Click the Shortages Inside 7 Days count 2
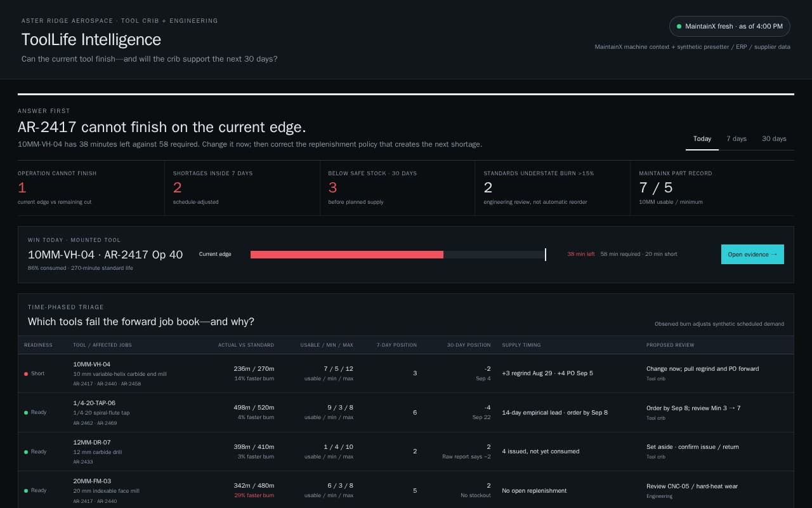Image resolution: width=812 pixels, height=508 pixels. pos(178,187)
